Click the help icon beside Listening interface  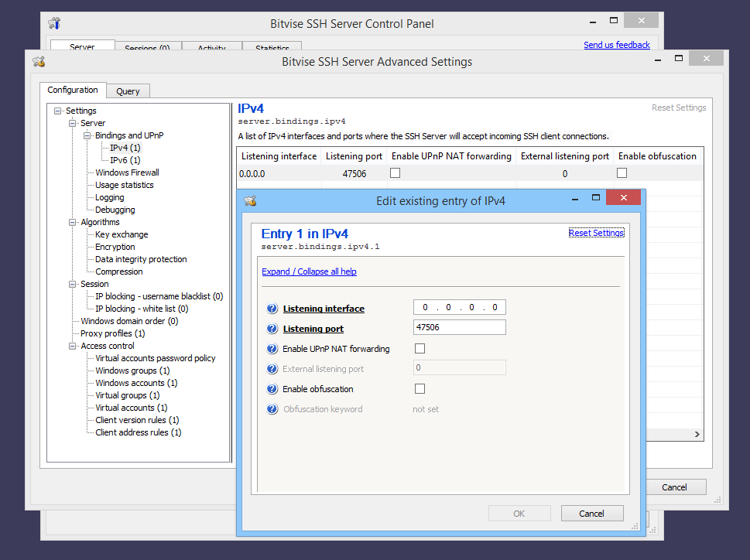272,308
